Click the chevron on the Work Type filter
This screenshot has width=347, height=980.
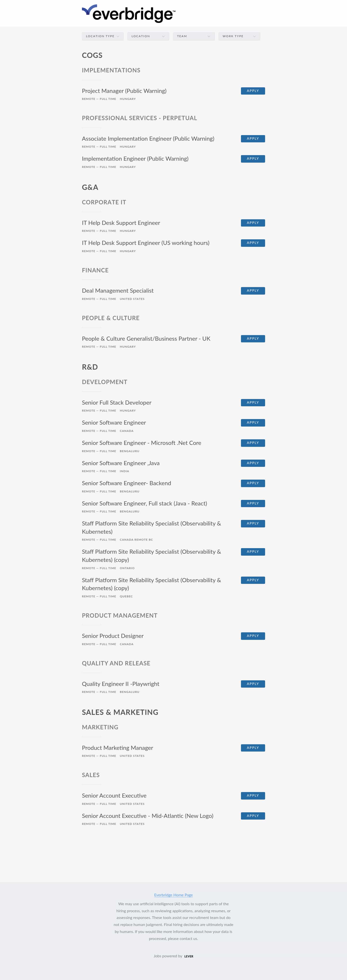(x=255, y=36)
